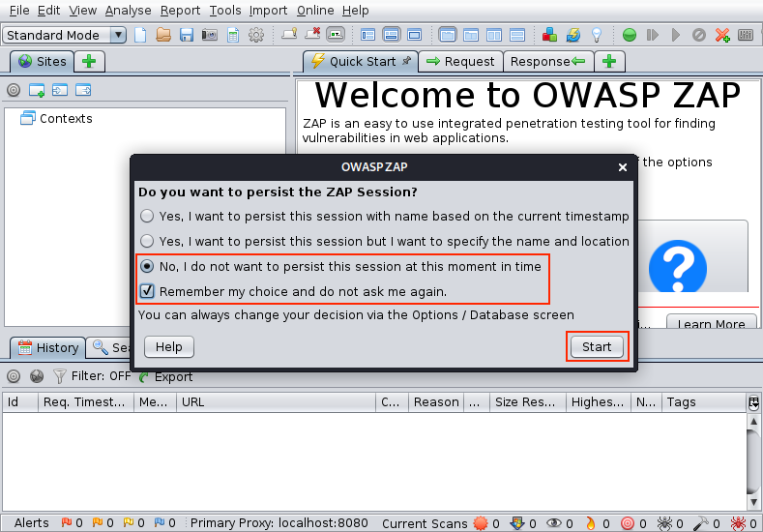Viewport: 763px width, 532px height.
Task: Add a tab with the plus beside Sites
Action: [x=89, y=61]
